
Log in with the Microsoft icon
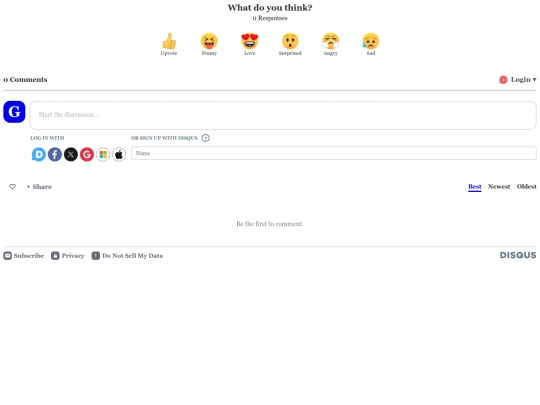coord(103,154)
